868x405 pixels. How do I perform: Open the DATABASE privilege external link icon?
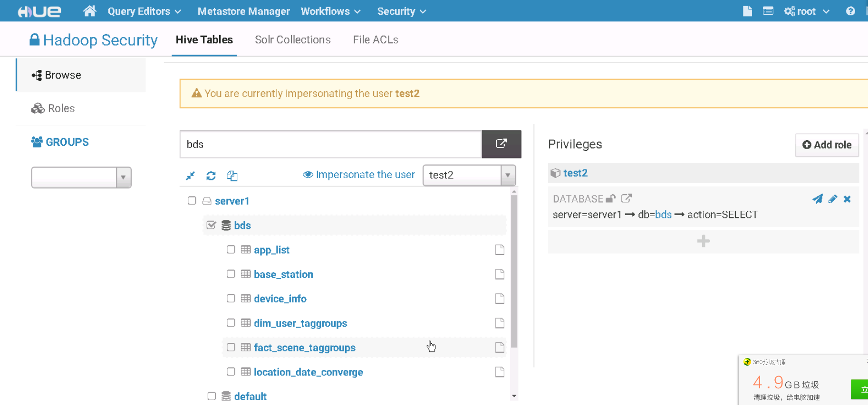click(x=627, y=198)
